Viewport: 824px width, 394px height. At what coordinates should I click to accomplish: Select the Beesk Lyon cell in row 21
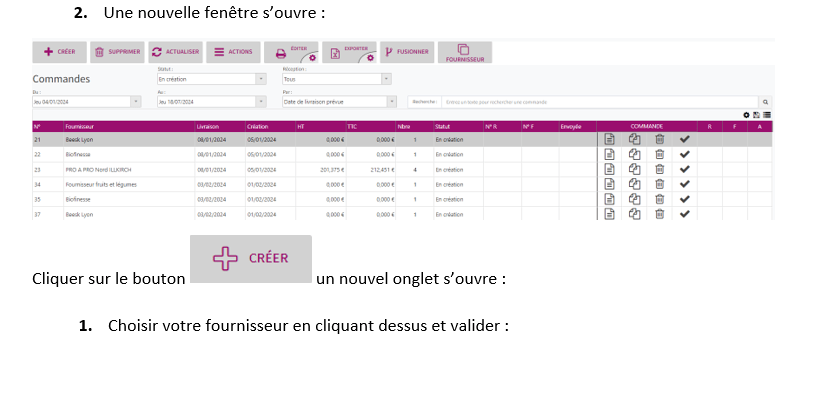coord(129,140)
